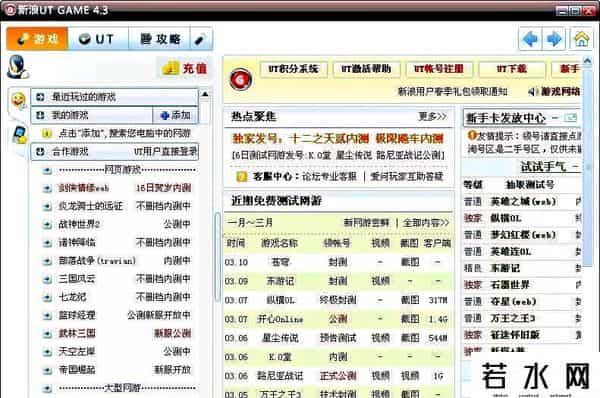Click 新浪用户春季礼包领取通知 announcement

[x=453, y=91]
